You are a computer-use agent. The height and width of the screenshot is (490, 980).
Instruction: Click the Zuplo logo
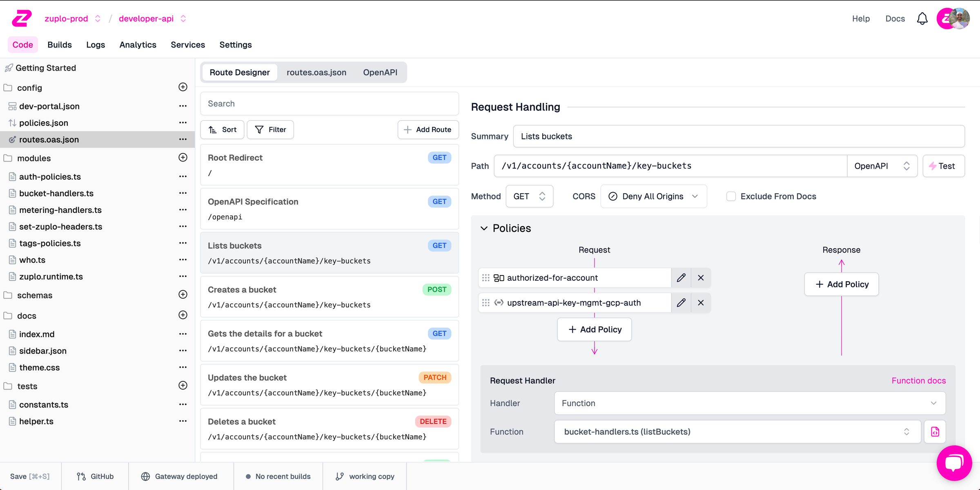(x=22, y=18)
